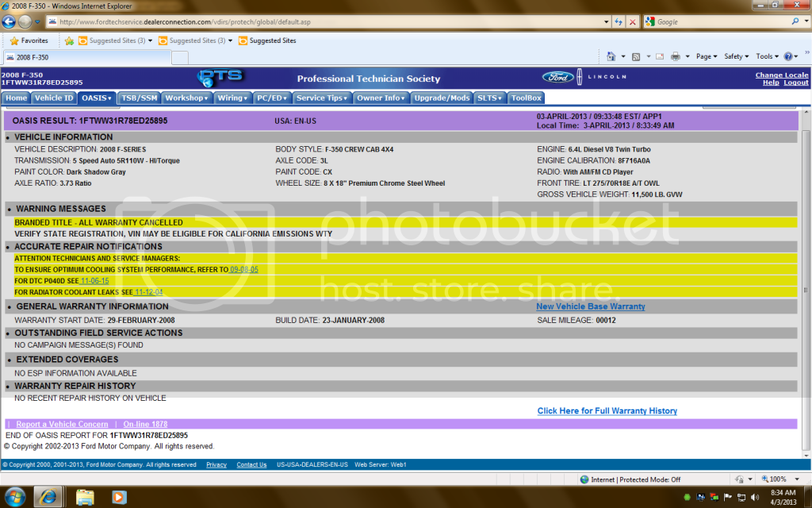Click the Logout link
The image size is (812, 508).
pos(796,83)
